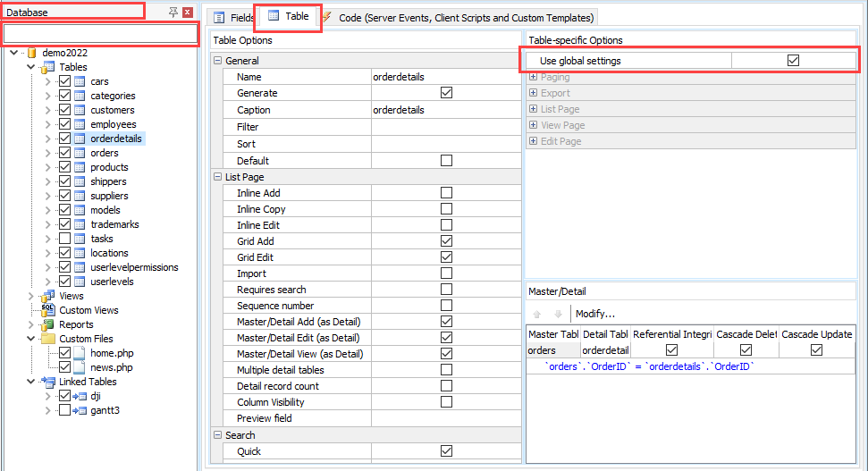Click the home.php file icon

tap(80, 353)
